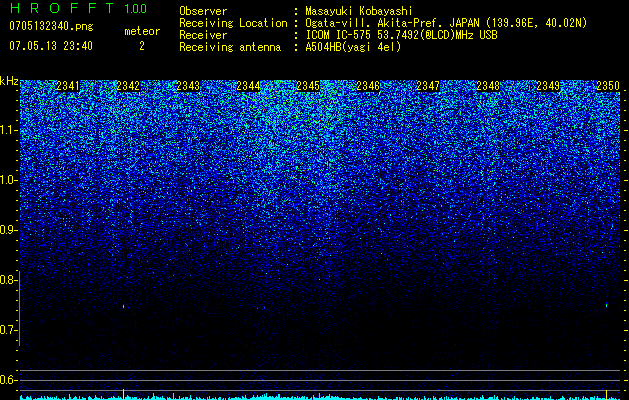Click the 0.7 kHz frequency axis label

[9, 330]
